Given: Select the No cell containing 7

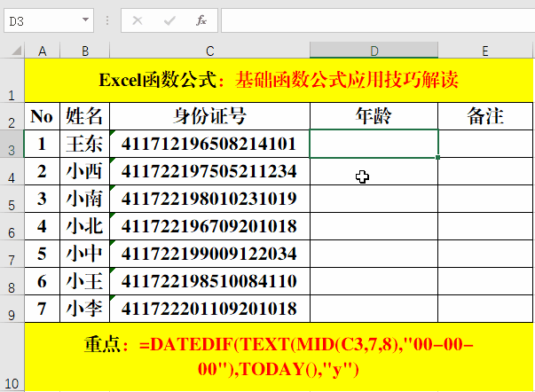Looking at the screenshot, I should (x=42, y=309).
